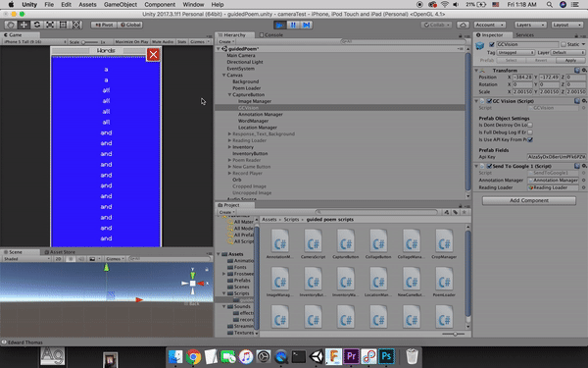Click the Stats button in Game view
The width and height of the screenshot is (588, 368).
coord(181,41)
